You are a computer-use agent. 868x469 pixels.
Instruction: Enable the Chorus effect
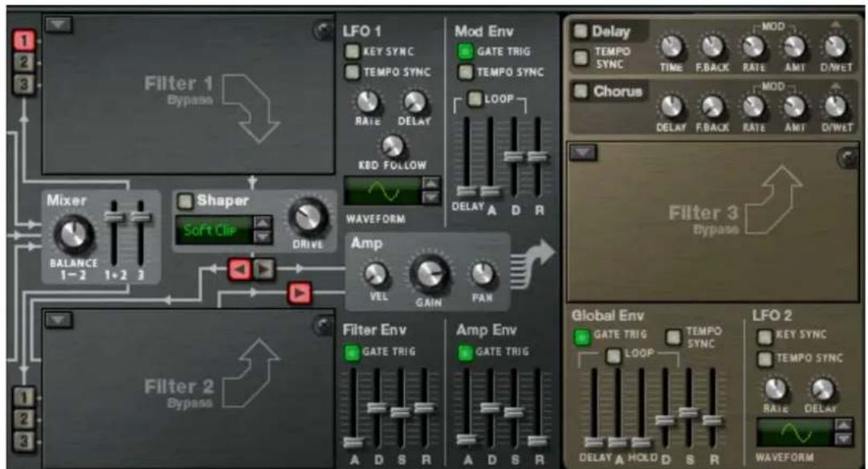(581, 92)
